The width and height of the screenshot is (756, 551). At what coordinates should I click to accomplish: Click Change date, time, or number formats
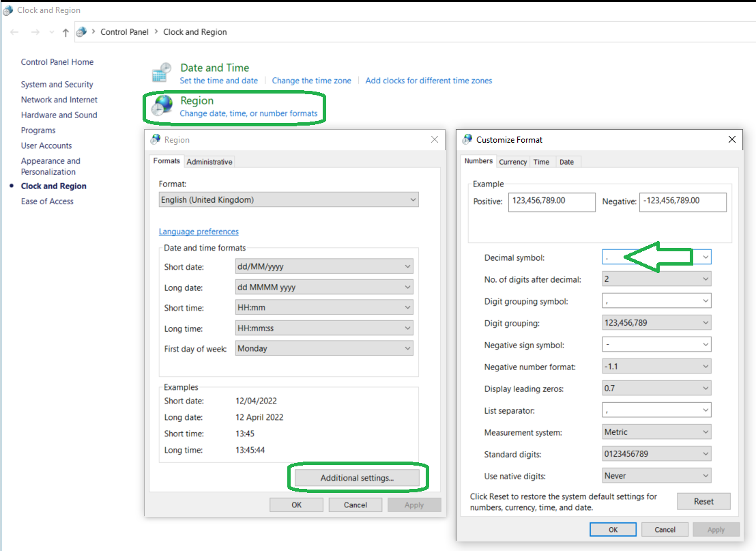pos(249,113)
